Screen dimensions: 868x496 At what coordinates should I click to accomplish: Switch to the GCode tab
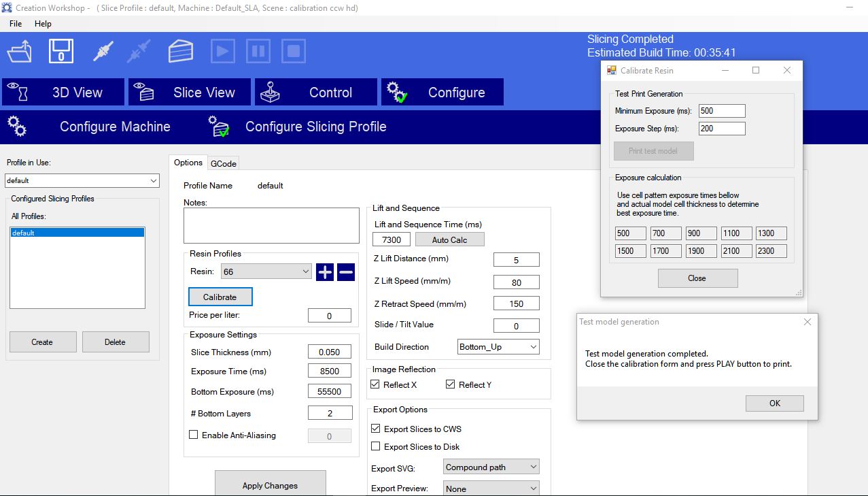point(223,163)
